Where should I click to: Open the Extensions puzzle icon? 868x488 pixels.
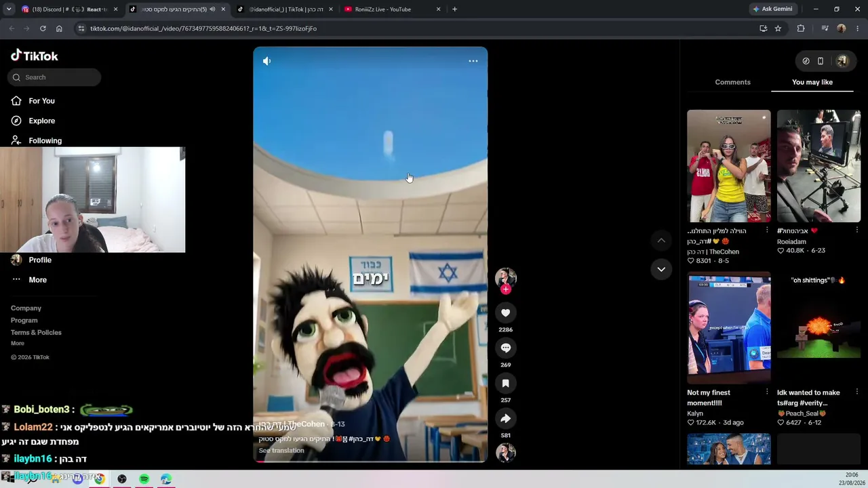(x=801, y=28)
